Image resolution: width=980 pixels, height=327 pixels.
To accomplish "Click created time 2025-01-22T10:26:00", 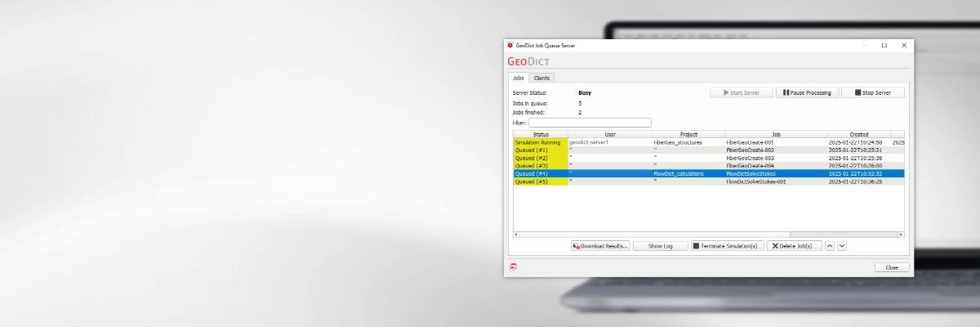I will point(858,166).
